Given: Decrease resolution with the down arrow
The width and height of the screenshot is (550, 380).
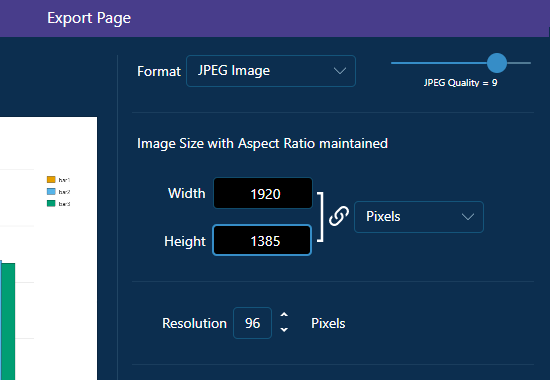Looking at the screenshot, I should (x=284, y=330).
